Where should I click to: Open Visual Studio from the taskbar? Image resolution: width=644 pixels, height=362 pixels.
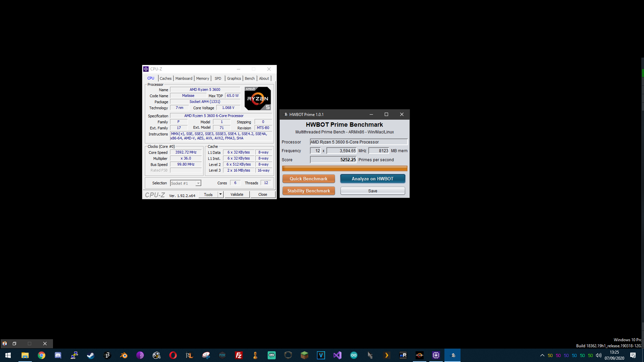[337, 355]
